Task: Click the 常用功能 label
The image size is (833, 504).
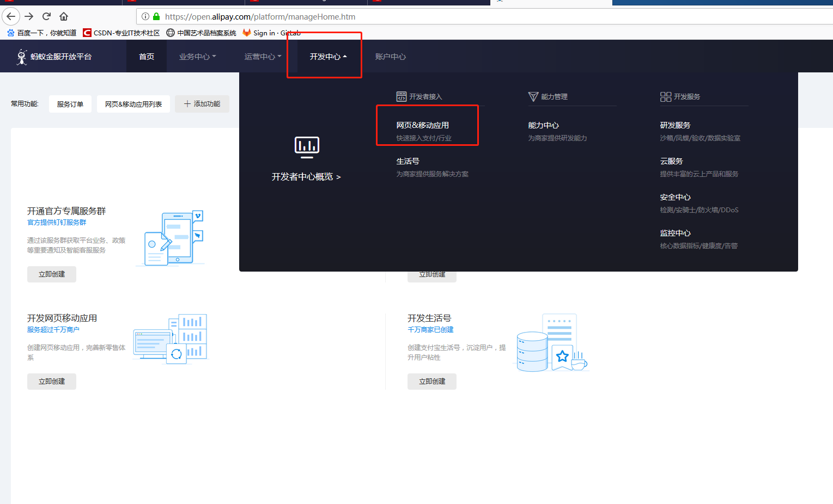Action: (25, 104)
